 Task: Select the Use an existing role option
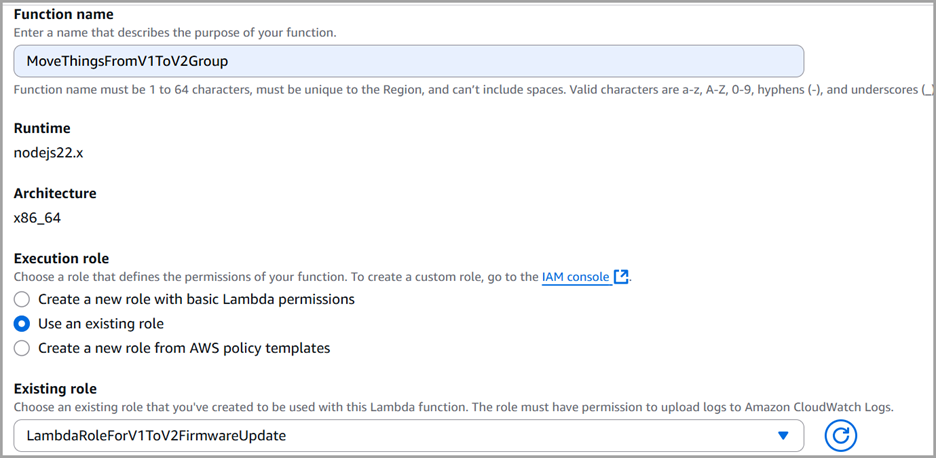[x=22, y=324]
